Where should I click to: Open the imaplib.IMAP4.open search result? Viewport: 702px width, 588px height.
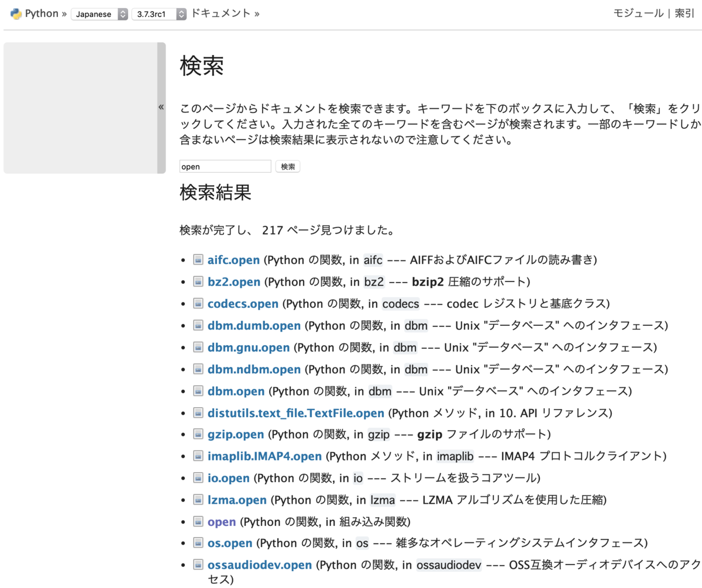pos(265,456)
